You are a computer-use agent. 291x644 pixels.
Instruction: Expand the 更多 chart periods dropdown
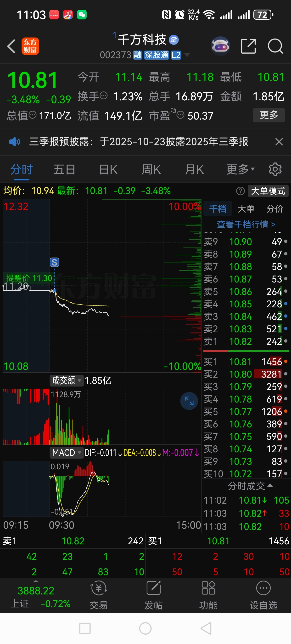coord(240,170)
